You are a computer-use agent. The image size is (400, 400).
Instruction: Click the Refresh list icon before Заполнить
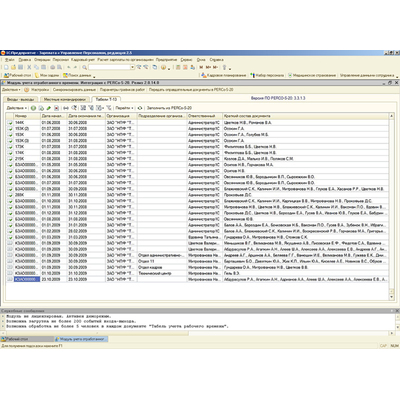coord(140,108)
